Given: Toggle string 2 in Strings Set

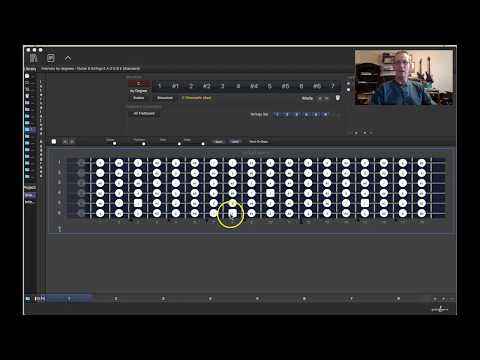Looking at the screenshot, I should (287, 115).
